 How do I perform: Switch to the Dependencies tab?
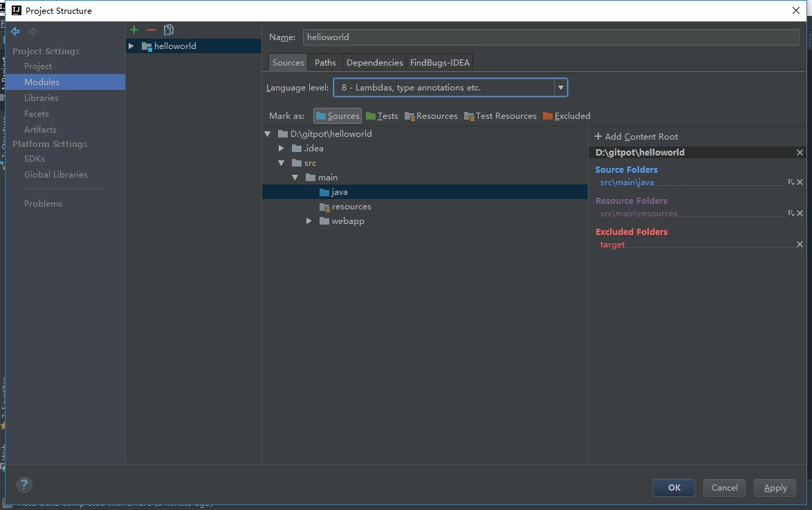coord(374,62)
